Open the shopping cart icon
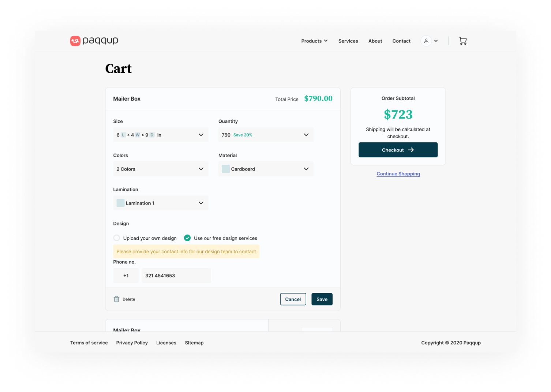Screen dimensions: 551x392 click(x=462, y=41)
